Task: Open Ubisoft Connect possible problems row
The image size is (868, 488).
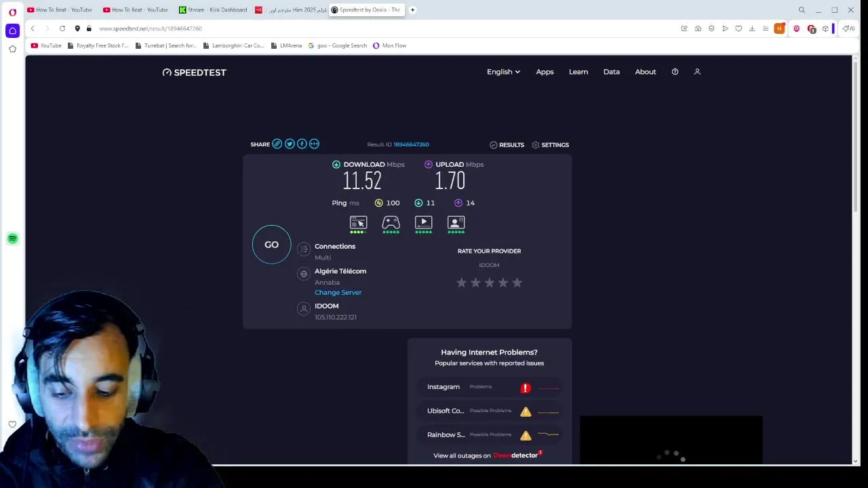Action: pos(489,411)
